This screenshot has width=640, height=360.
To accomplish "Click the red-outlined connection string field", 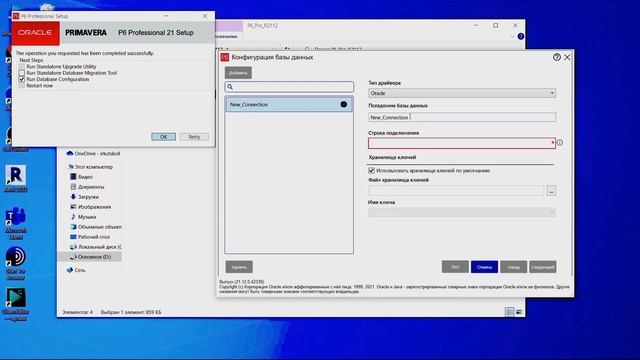I will [x=462, y=143].
